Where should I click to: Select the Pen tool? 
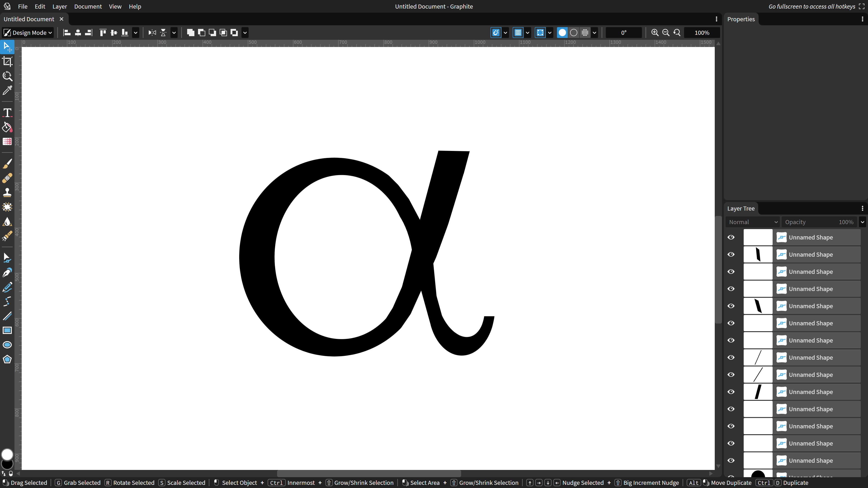coord(7,272)
